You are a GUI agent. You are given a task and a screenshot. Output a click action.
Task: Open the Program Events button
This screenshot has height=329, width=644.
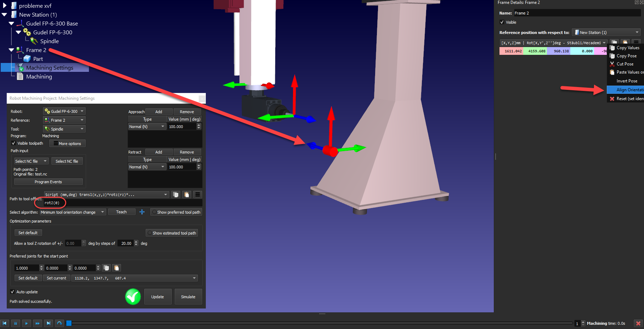pyautogui.click(x=48, y=182)
